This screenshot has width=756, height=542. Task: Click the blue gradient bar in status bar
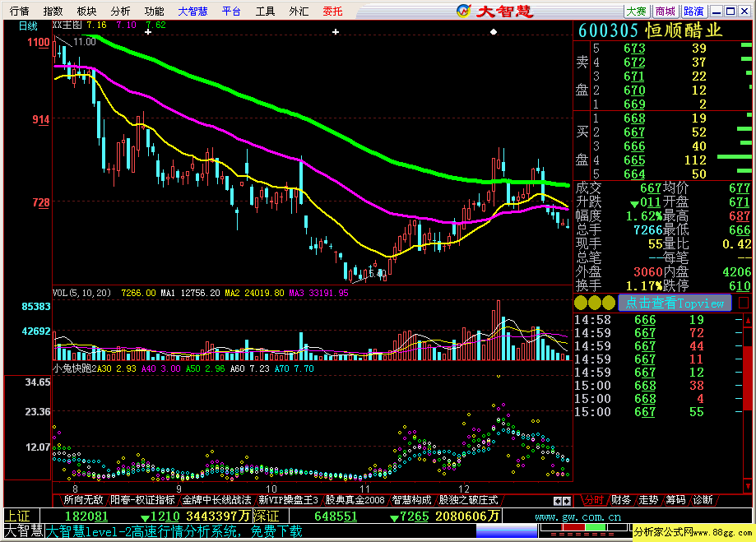507,531
